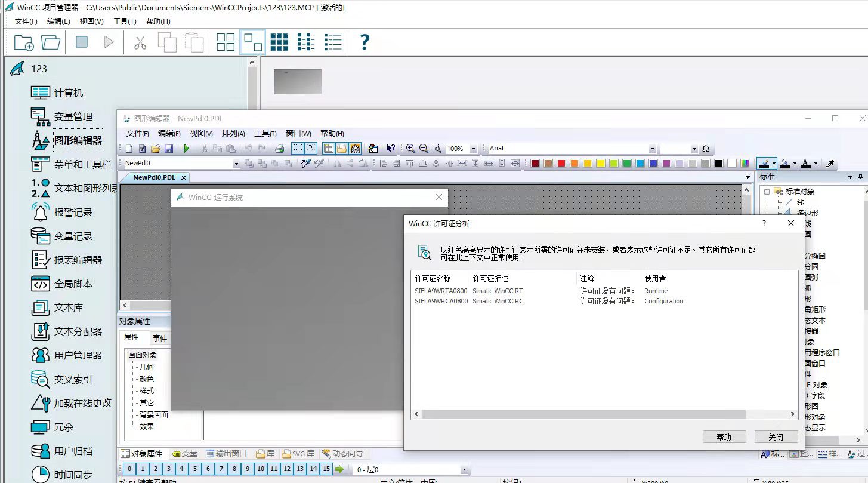This screenshot has height=483, width=868.
Task: Select 几何 in object properties tree
Action: tap(147, 367)
